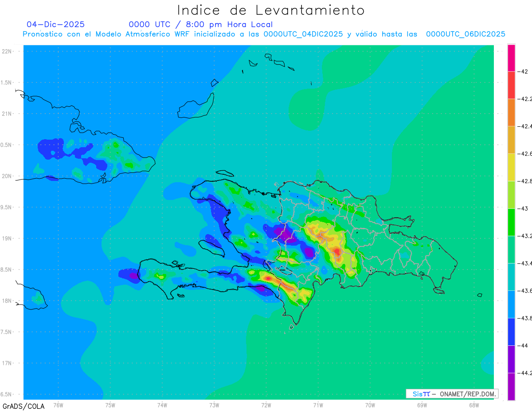
Task: Click the '-43.8' colorbar value
Action: (x=525, y=318)
